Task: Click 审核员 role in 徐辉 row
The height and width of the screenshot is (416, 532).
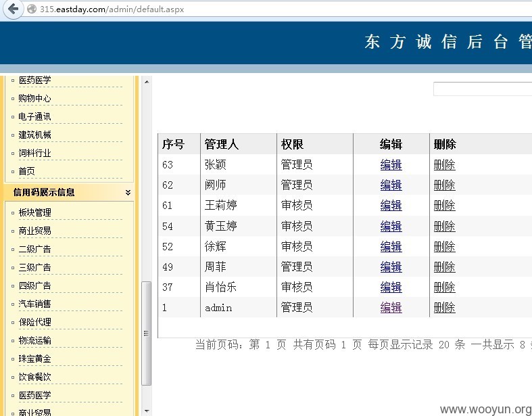Action: (x=297, y=246)
